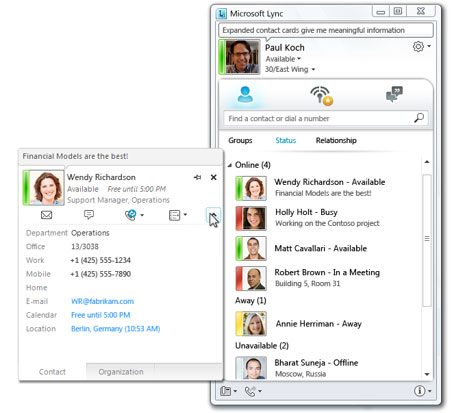The height and width of the screenshot is (413, 452).
Task: Open Paul Koch's Available status dropdown
Action: (x=283, y=59)
